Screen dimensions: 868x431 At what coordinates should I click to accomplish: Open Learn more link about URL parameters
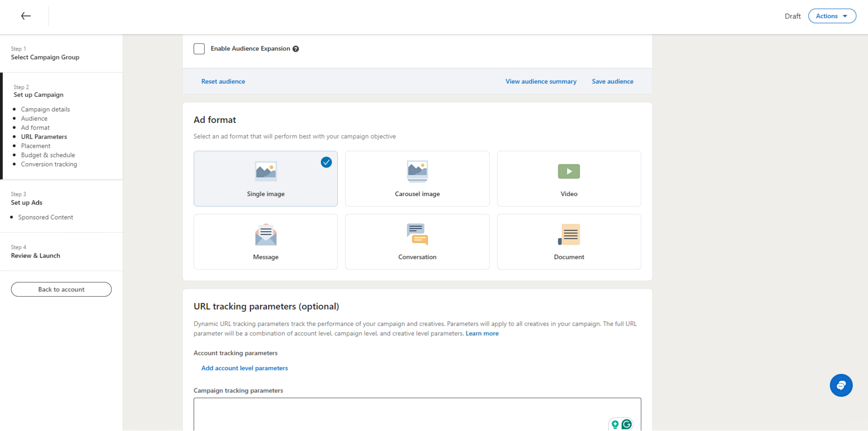click(482, 333)
